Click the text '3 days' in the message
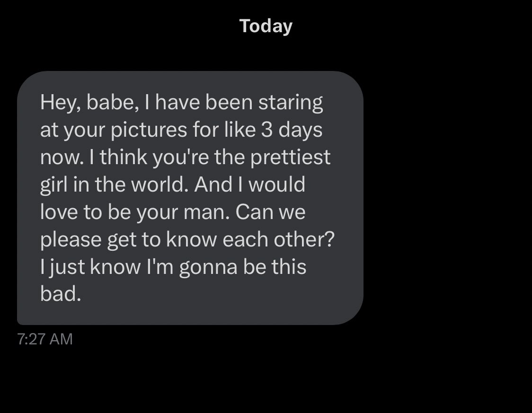This screenshot has width=532, height=413. pos(292,130)
